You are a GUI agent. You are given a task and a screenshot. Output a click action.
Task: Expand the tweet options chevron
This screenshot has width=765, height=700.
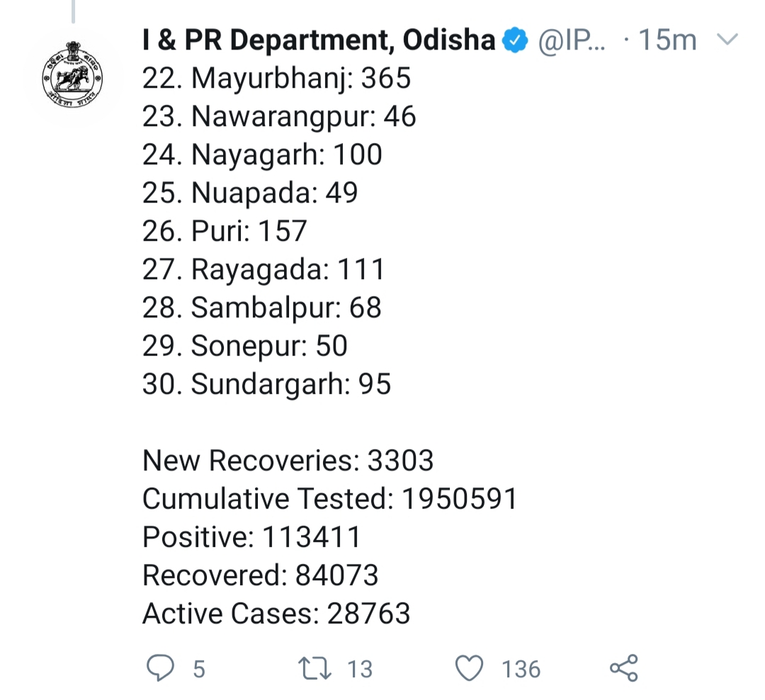pyautogui.click(x=728, y=40)
